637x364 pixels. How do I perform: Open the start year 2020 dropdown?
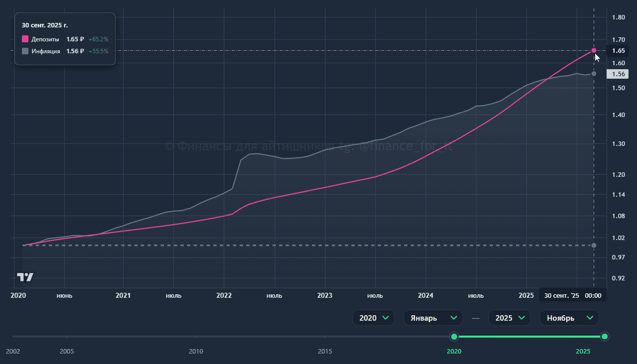point(373,318)
